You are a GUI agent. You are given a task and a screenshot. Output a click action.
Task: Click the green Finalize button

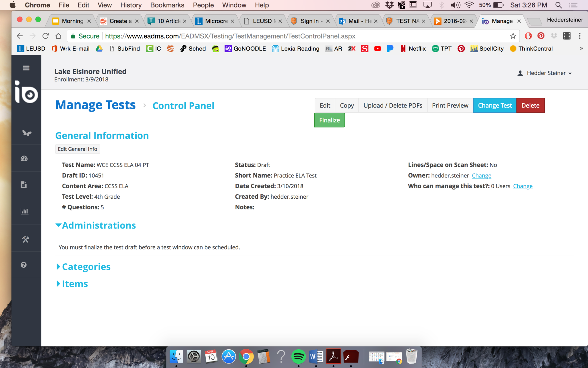[x=329, y=120]
